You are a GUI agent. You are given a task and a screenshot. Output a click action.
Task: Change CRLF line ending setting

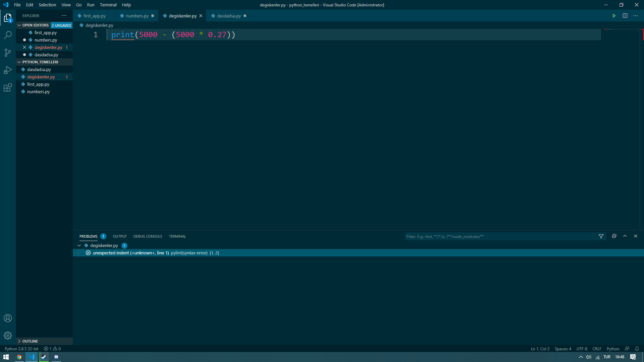coord(597,349)
